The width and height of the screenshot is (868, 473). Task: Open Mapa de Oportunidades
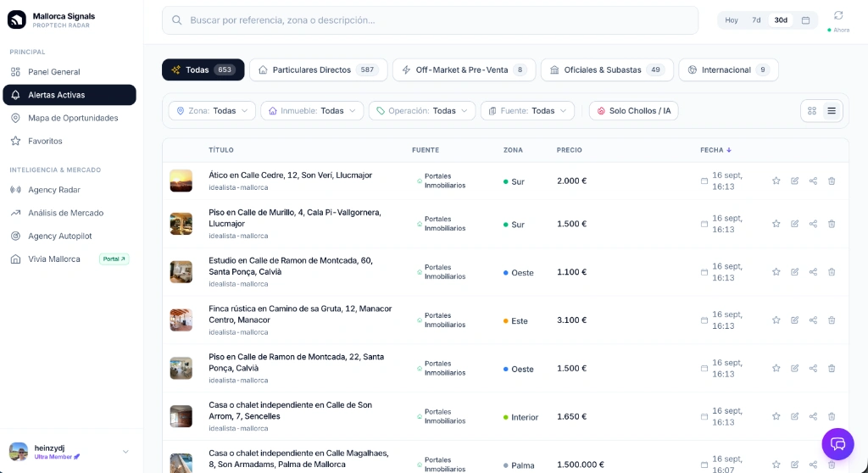[x=70, y=118]
